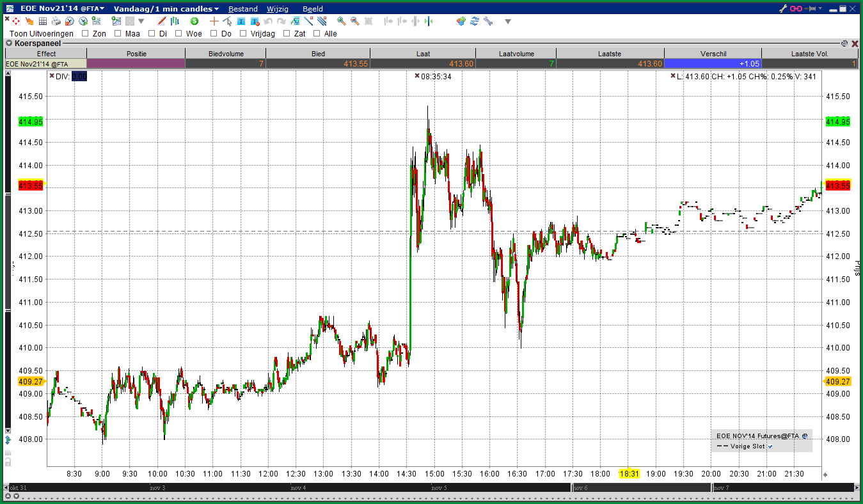
Task: Click the zoom in magnifier icon
Action: (342, 21)
